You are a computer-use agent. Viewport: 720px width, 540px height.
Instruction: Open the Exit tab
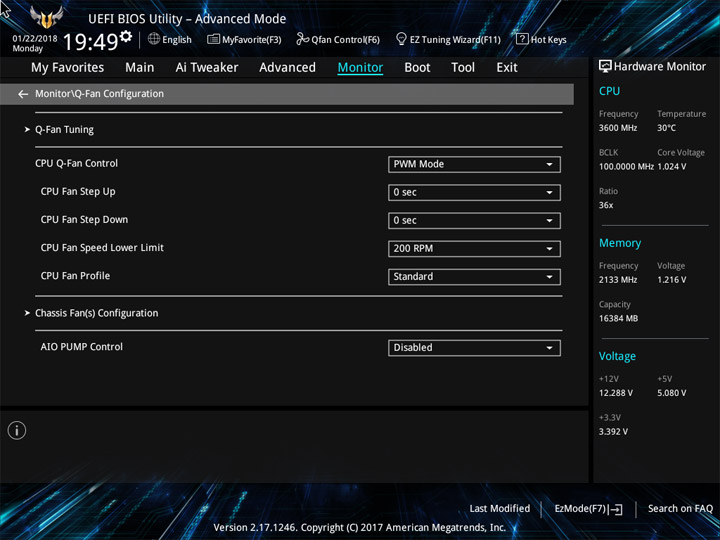(507, 68)
